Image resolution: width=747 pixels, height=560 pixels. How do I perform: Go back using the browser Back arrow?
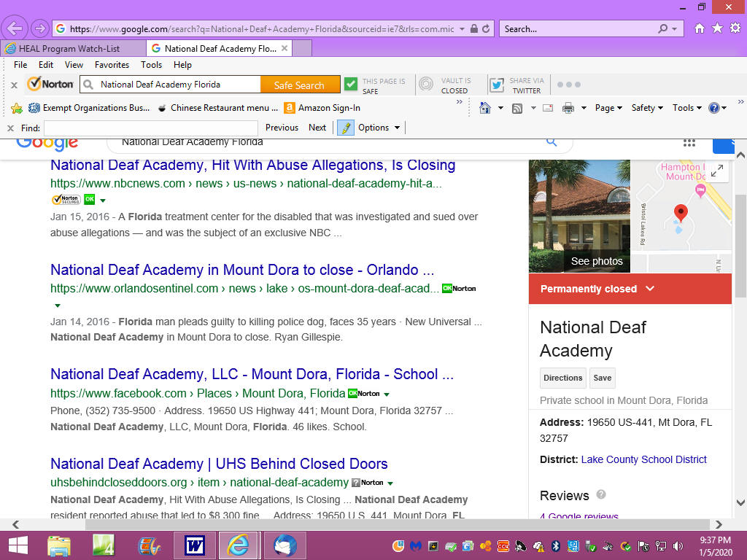15,28
